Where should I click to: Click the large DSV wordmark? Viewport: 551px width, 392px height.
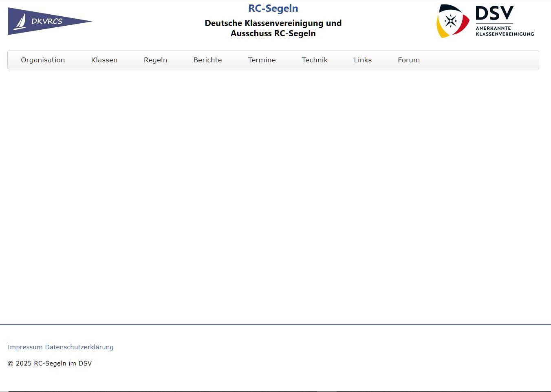[494, 13]
